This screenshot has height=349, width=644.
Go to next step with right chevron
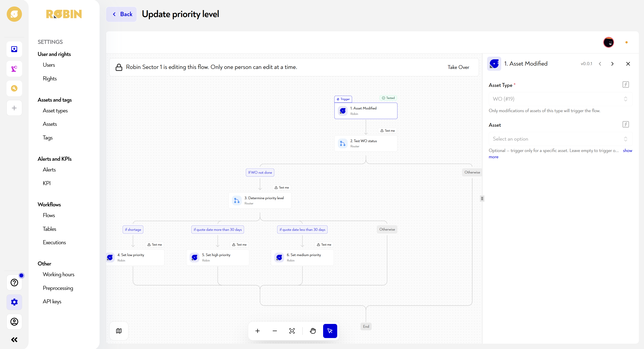612,64
